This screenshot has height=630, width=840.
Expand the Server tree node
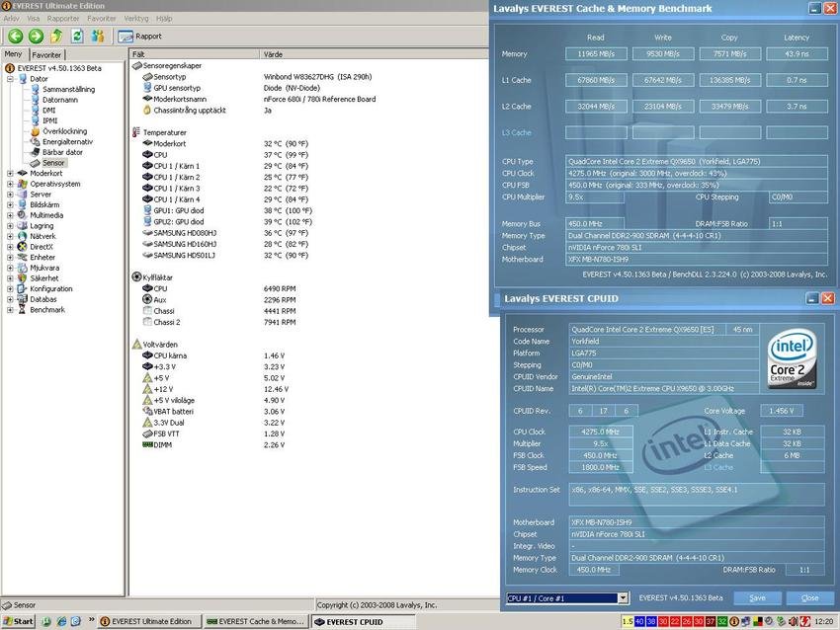point(10,195)
